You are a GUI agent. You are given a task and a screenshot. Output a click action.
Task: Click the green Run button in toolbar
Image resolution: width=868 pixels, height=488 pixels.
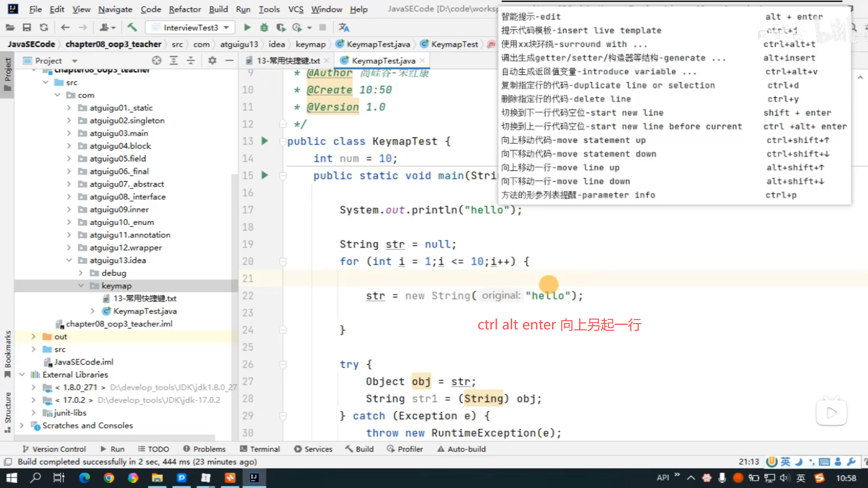coord(247,28)
